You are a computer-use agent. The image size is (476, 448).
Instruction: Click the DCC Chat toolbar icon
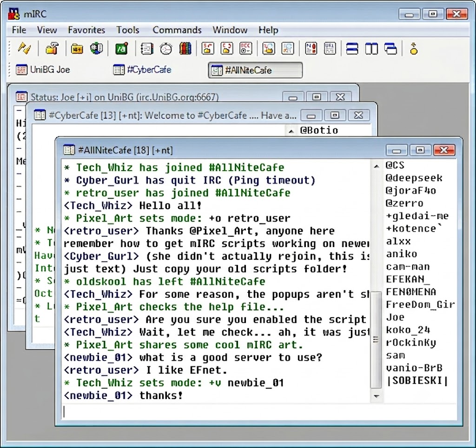[x=226, y=48]
